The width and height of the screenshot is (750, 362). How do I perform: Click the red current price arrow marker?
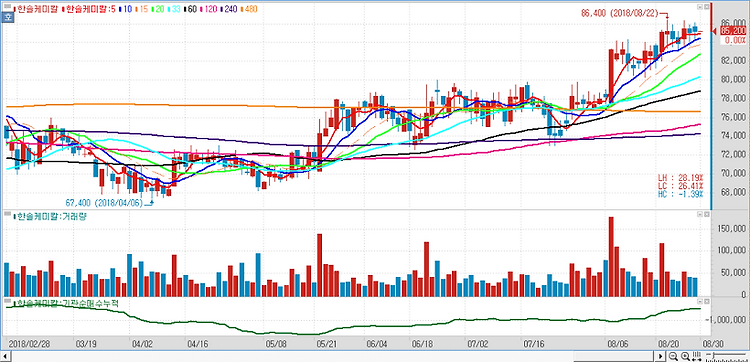(715, 31)
